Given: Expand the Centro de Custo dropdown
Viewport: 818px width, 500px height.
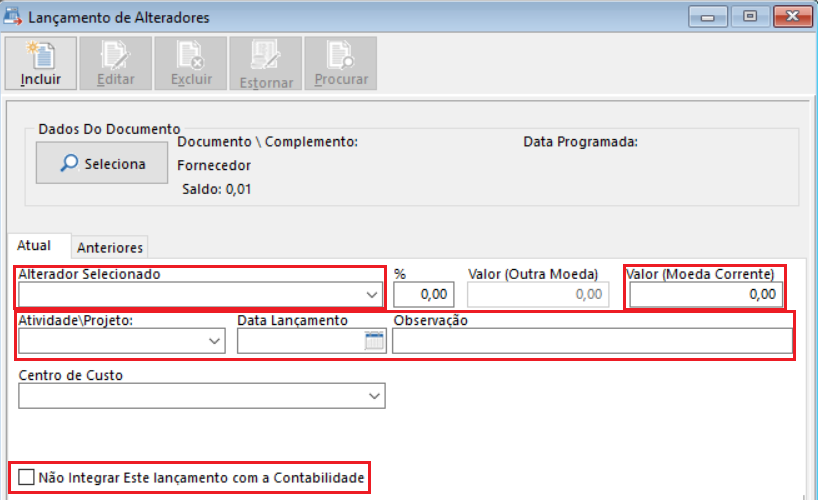Looking at the screenshot, I should click(374, 396).
